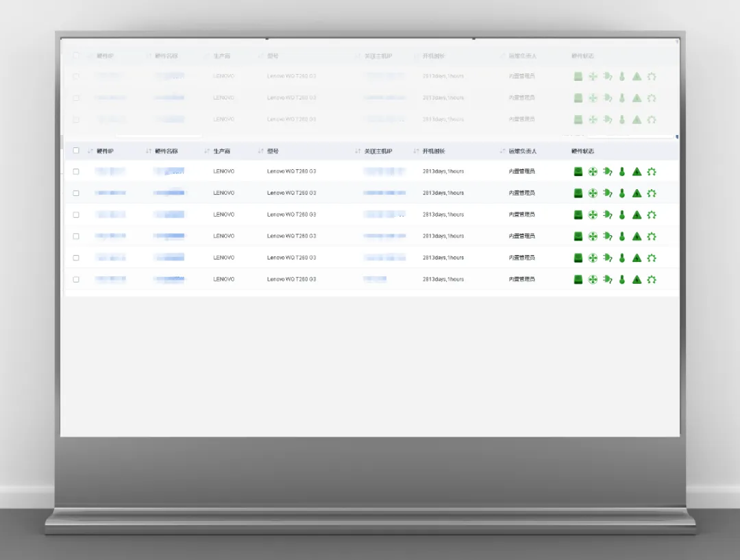
Task: View CPU chip icon in fourth row
Action: 652,236
